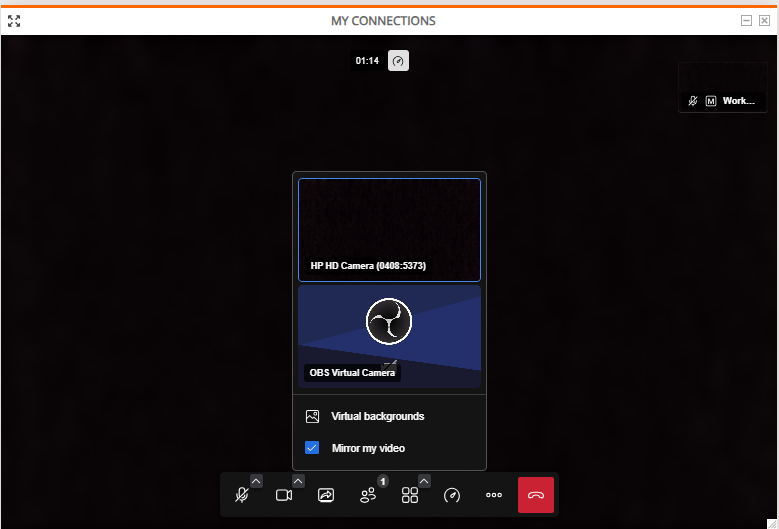Click the HP HD Camera (0408:5373) label
779x529 pixels.
point(368,266)
